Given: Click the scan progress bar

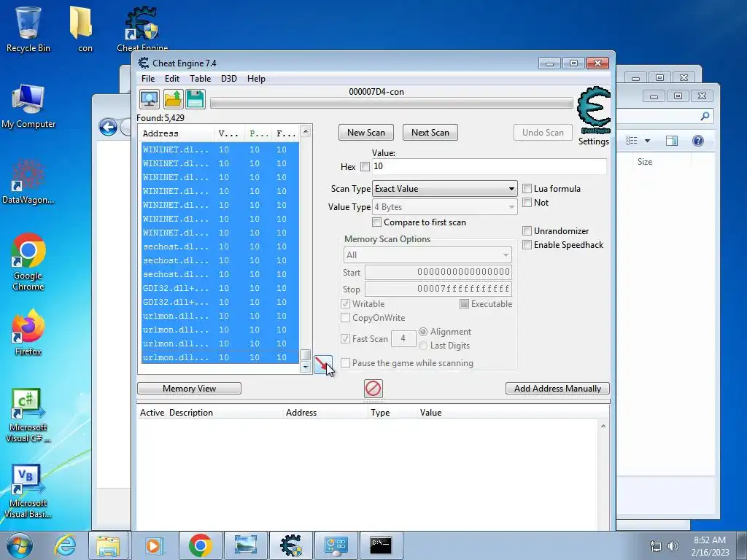Looking at the screenshot, I should [x=392, y=103].
